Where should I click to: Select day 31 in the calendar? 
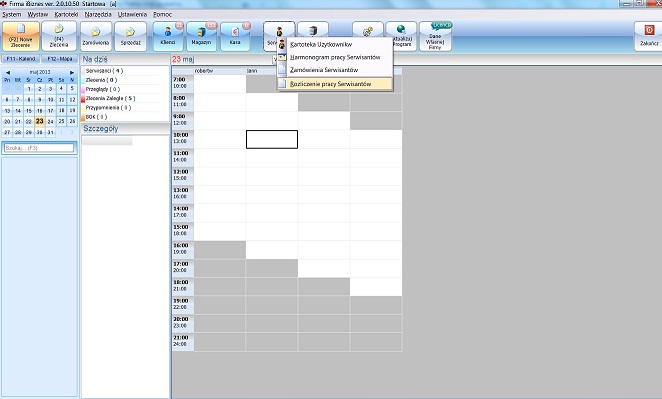click(50, 132)
